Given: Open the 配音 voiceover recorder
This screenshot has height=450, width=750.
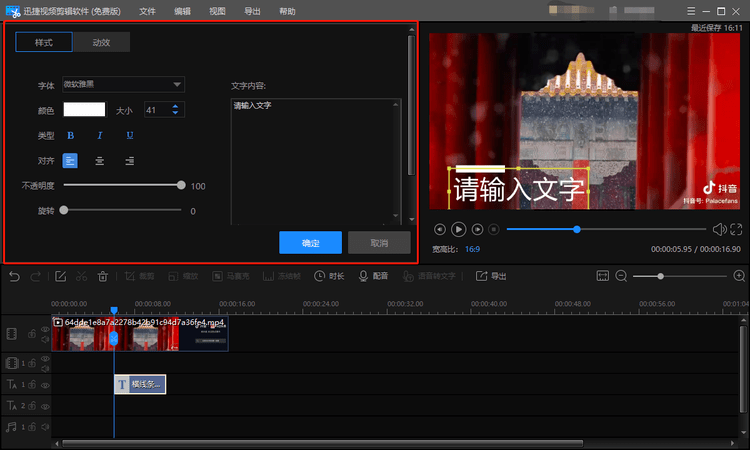Looking at the screenshot, I should pos(373,276).
